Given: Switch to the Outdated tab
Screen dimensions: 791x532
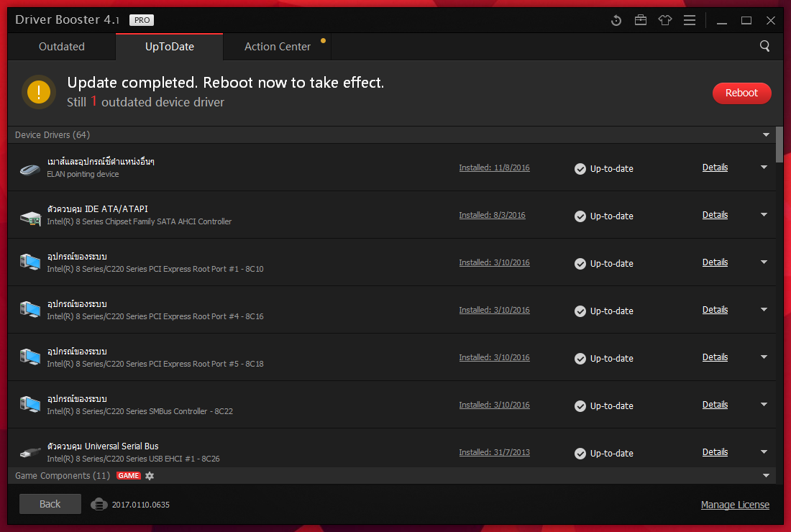Looking at the screenshot, I should pyautogui.click(x=62, y=47).
